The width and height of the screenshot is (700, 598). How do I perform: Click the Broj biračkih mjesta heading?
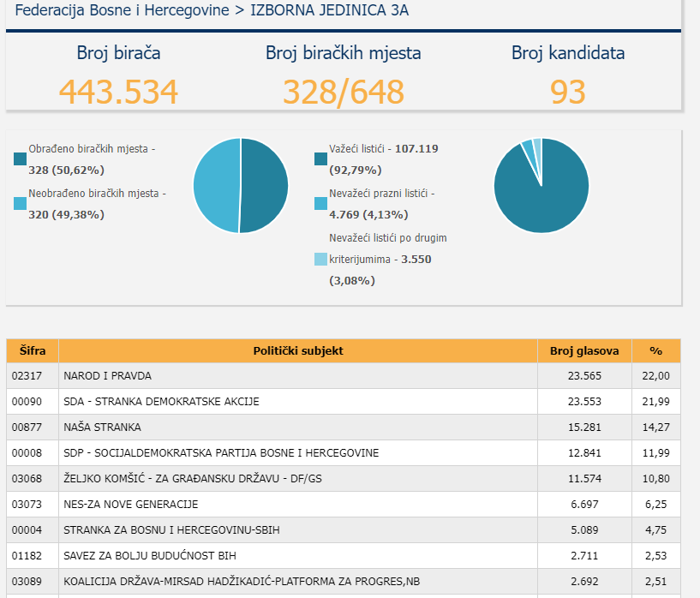(x=344, y=52)
